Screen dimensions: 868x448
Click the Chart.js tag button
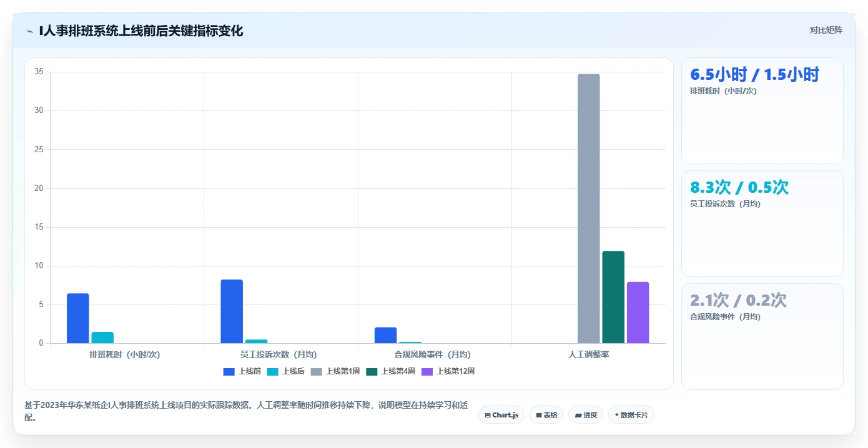(x=501, y=415)
